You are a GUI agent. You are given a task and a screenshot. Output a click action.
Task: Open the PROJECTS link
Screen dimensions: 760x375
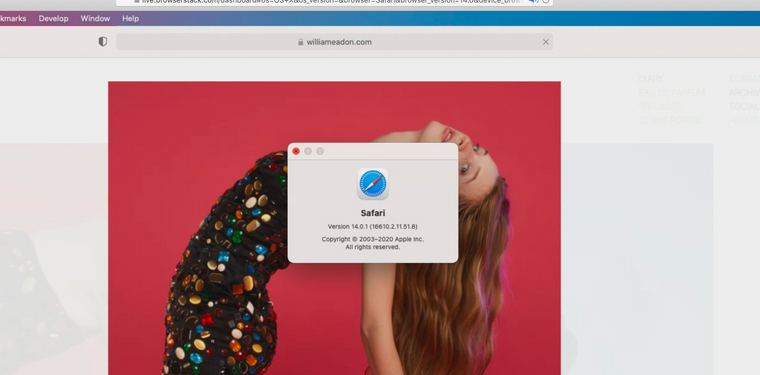tap(660, 106)
